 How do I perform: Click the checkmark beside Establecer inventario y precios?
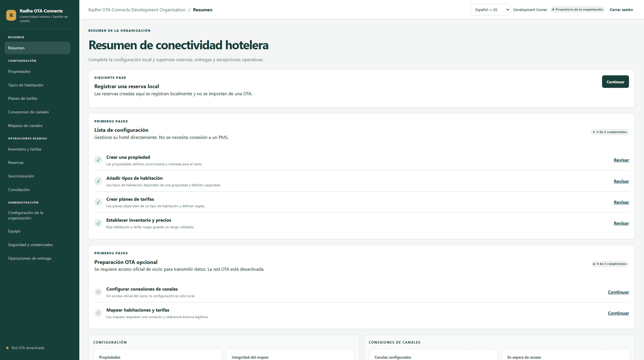(x=98, y=223)
